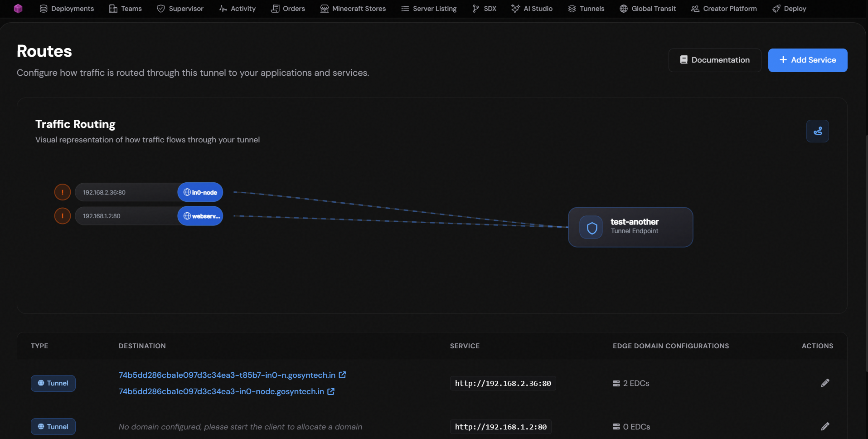
Task: Click the shield icon in test-another node
Action: (x=591, y=227)
